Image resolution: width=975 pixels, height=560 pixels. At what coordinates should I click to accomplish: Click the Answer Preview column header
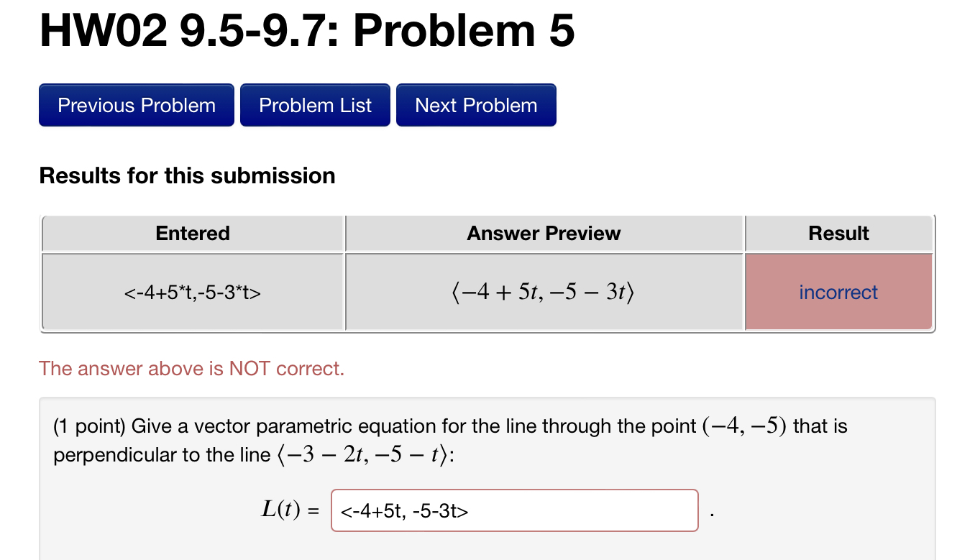tap(544, 233)
